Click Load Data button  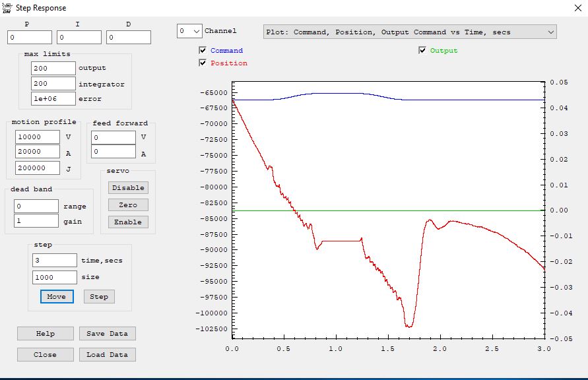(x=107, y=355)
